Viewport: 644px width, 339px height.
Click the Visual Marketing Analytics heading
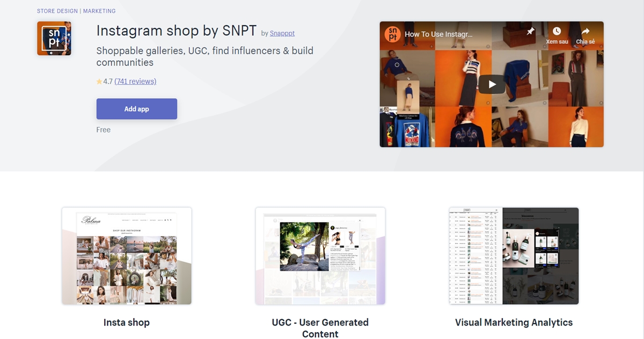(514, 322)
